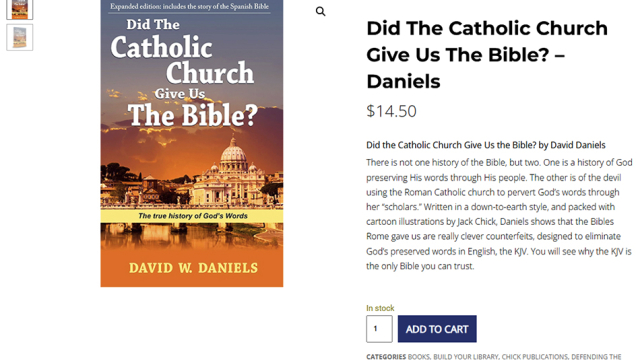Click the author name David W. Daniels on cover
The image size is (640, 360).
click(x=193, y=268)
